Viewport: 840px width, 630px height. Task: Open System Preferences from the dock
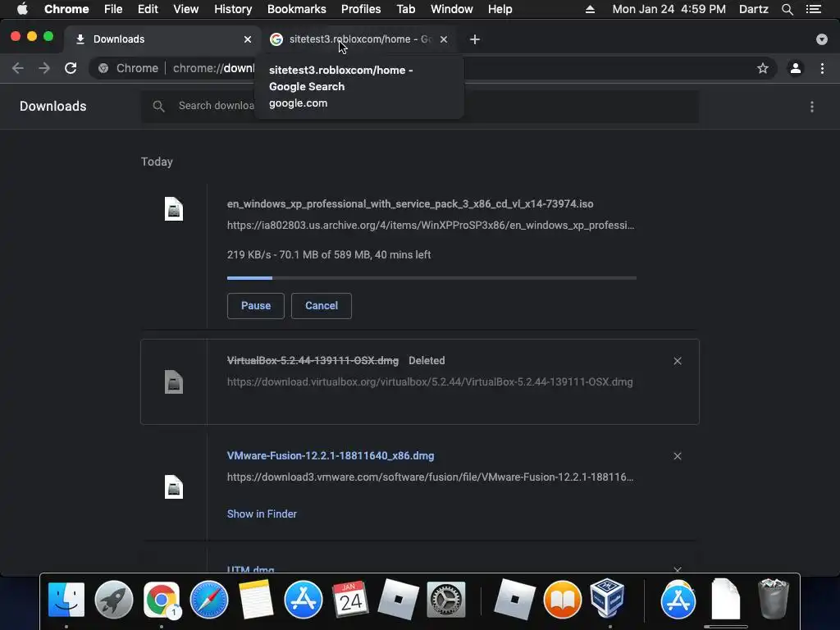pyautogui.click(x=445, y=600)
